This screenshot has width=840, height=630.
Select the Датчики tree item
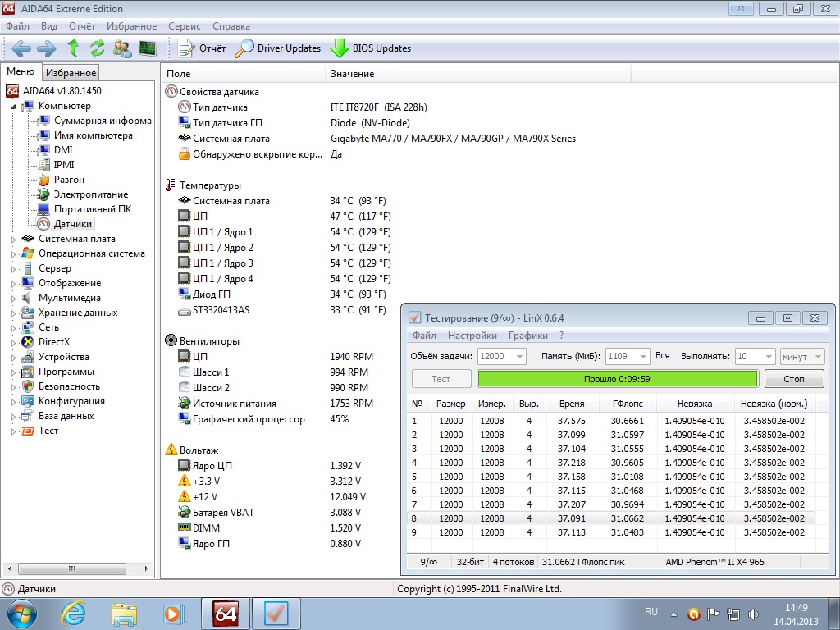(72, 224)
